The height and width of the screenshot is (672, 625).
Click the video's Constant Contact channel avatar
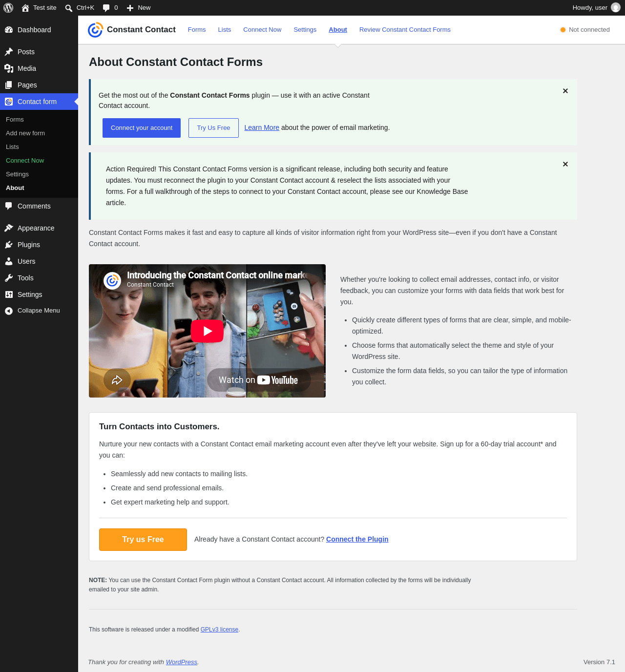[x=112, y=280]
